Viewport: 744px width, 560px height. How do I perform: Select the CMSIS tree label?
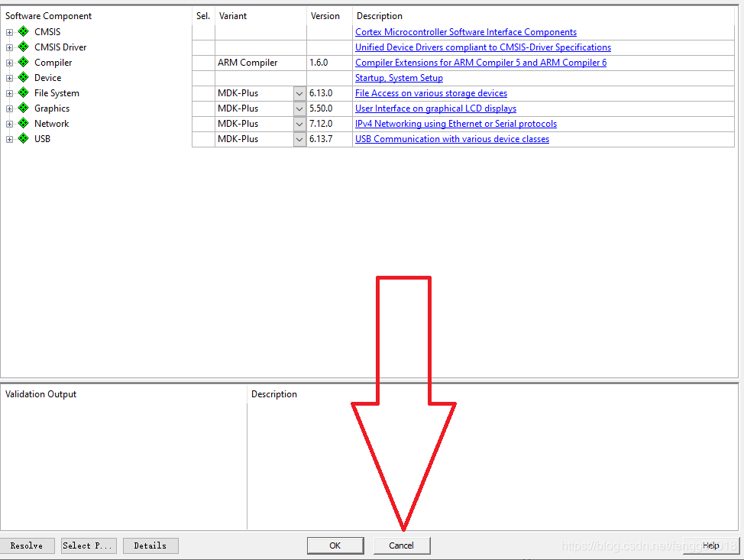click(47, 32)
